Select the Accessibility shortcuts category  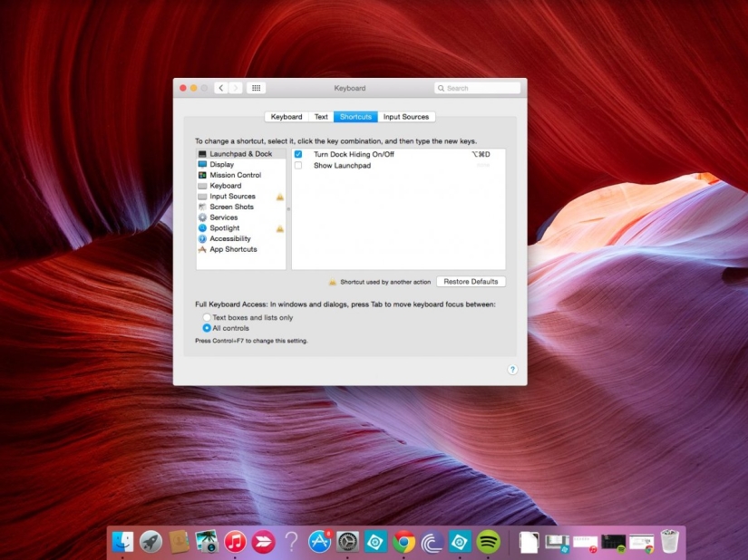[x=231, y=238]
